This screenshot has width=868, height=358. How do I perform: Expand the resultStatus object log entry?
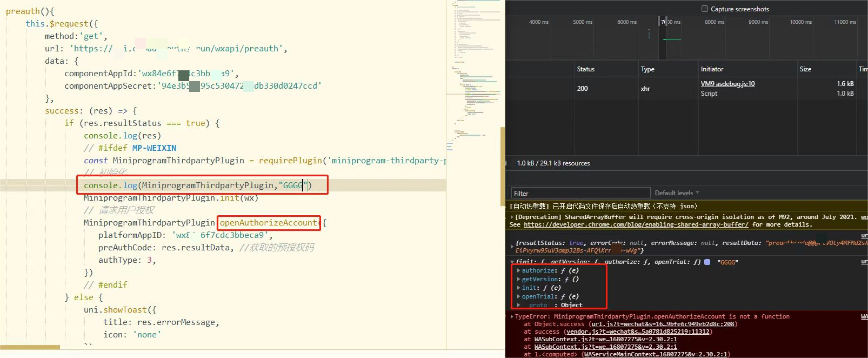[x=512, y=247]
